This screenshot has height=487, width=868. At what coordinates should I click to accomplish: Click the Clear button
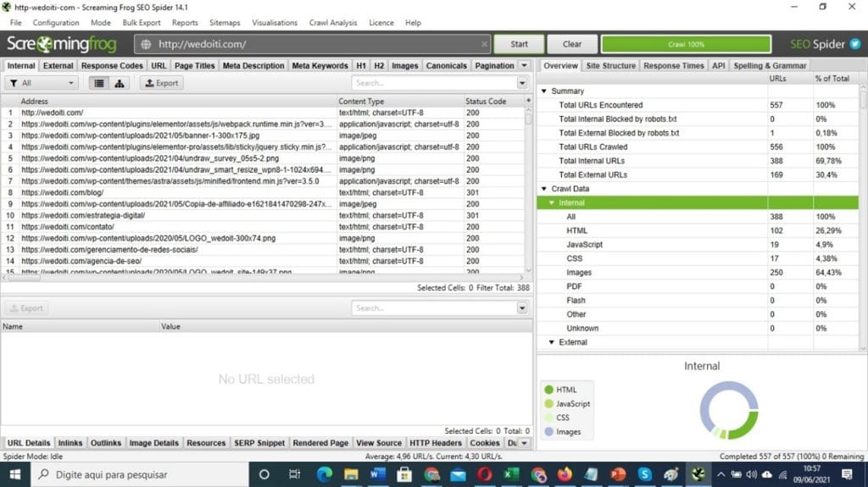572,44
